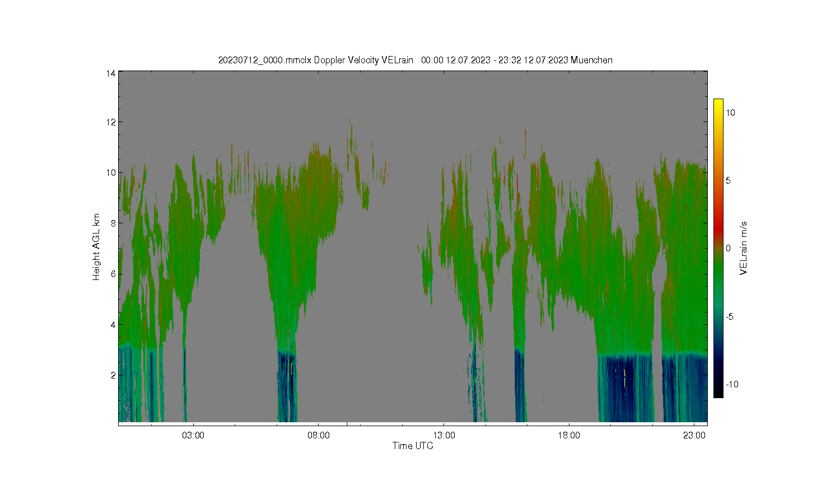Click the 03:00 time tick label
Image resolution: width=840 pixels, height=504 pixels.
tap(193, 435)
